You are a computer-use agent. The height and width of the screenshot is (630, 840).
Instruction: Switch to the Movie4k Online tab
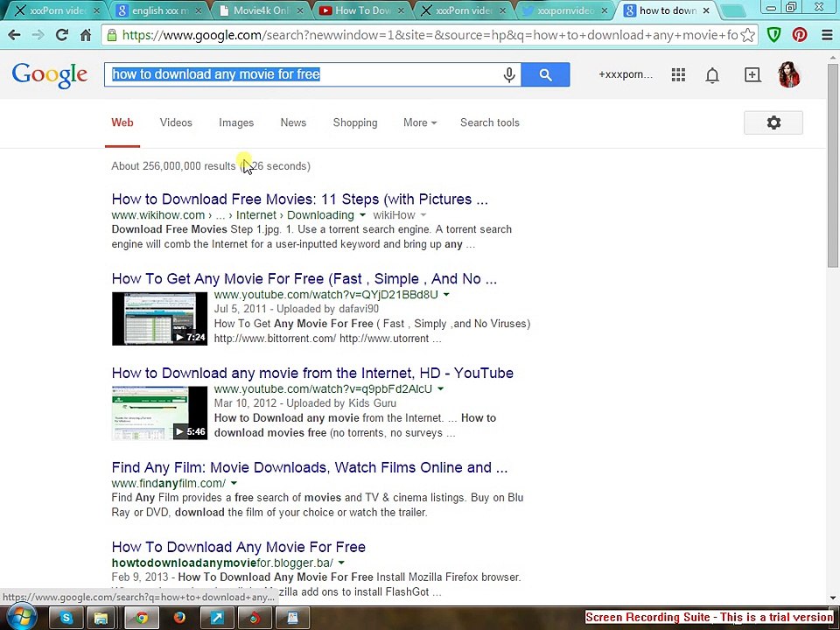click(262, 10)
